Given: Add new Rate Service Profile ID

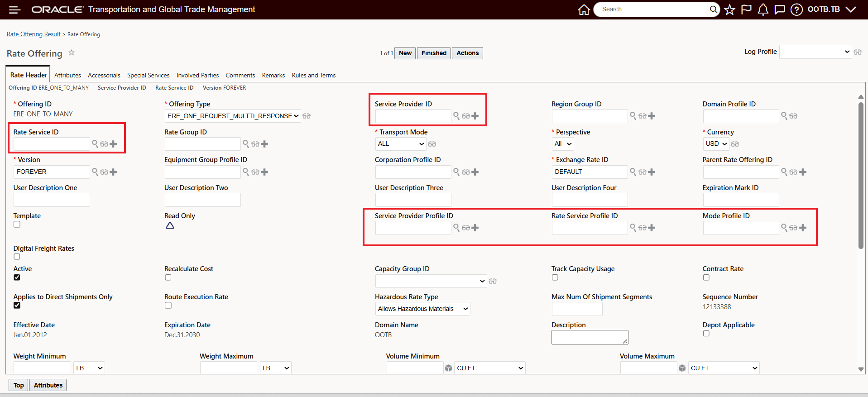Looking at the screenshot, I should click(x=652, y=228).
